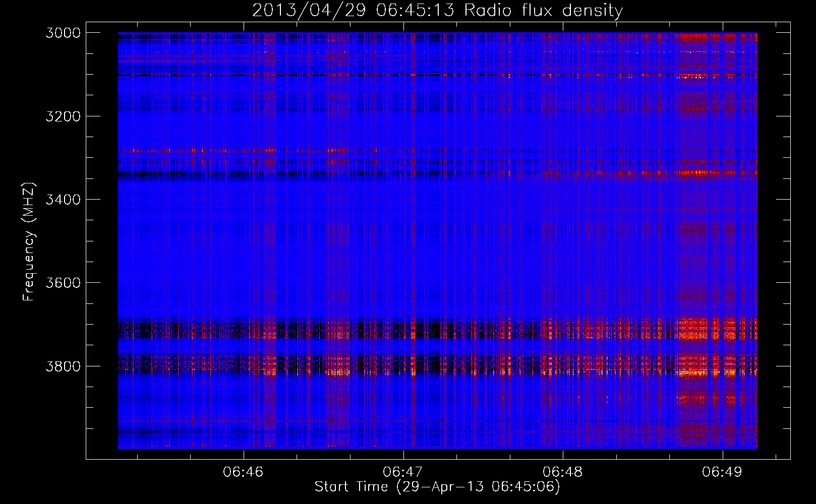Click the "Start Time (29-Apr-13 06:45:06)" axis label
This screenshot has width=816, height=504.
[437, 487]
